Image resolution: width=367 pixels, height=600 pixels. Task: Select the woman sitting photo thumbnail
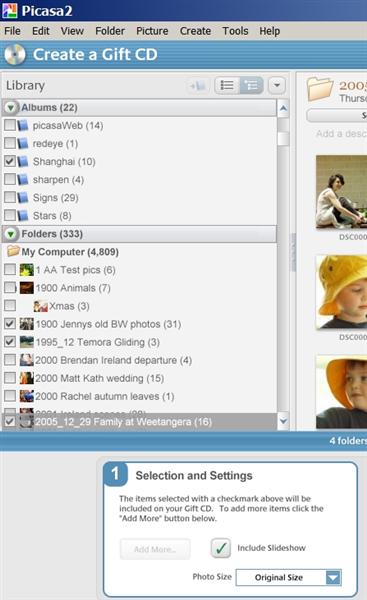click(341, 192)
